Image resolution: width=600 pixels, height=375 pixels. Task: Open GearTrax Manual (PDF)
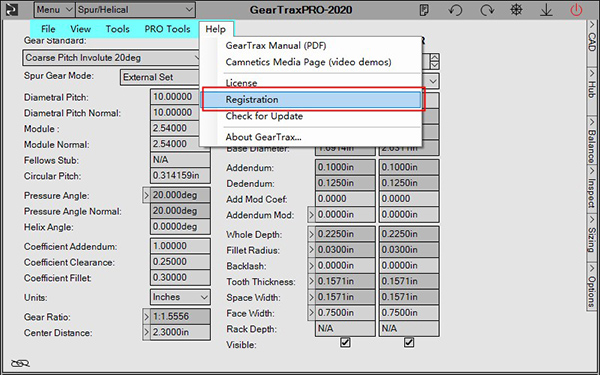[x=276, y=46]
